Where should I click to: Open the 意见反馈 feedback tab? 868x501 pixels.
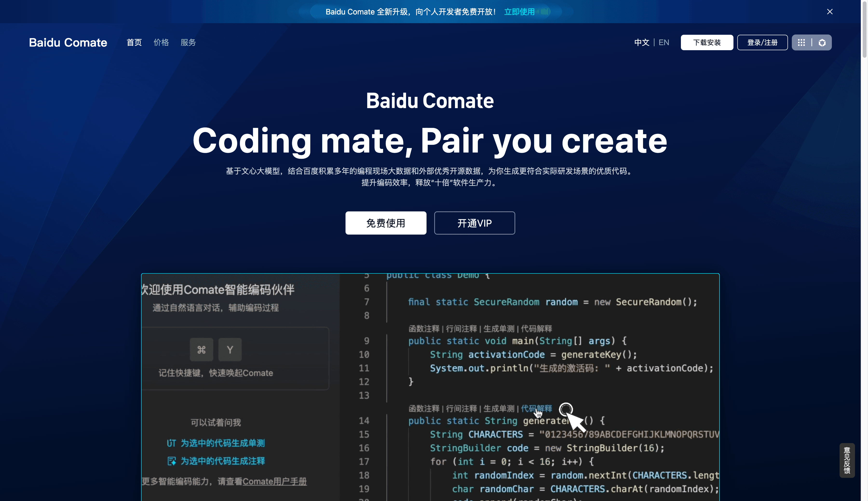847,460
